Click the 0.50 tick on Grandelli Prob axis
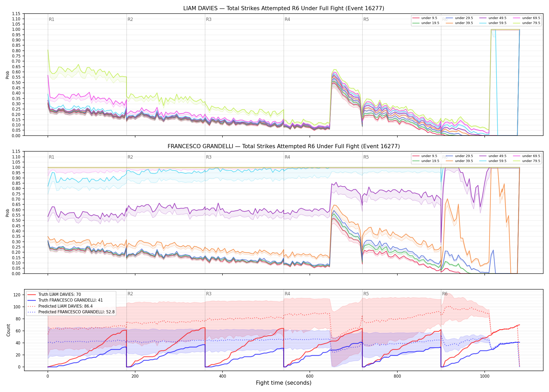The width and height of the screenshot is (549, 392). tap(16, 221)
